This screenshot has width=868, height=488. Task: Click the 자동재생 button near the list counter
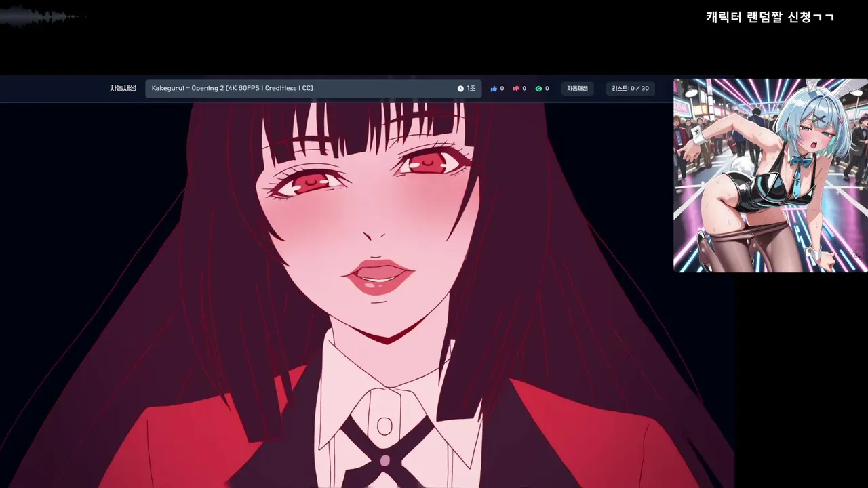click(577, 89)
